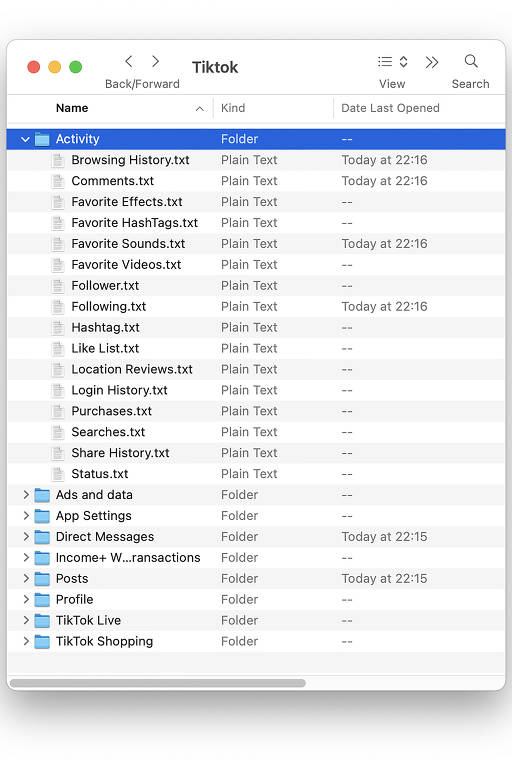The width and height of the screenshot is (512, 768).
Task: Open Search with the magnifier icon
Action: (x=471, y=61)
